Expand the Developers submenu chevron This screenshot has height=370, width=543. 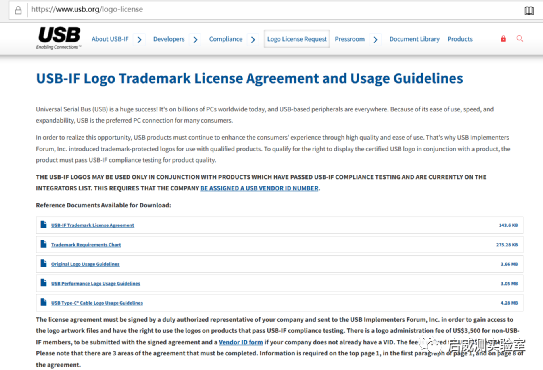pyautogui.click(x=195, y=39)
